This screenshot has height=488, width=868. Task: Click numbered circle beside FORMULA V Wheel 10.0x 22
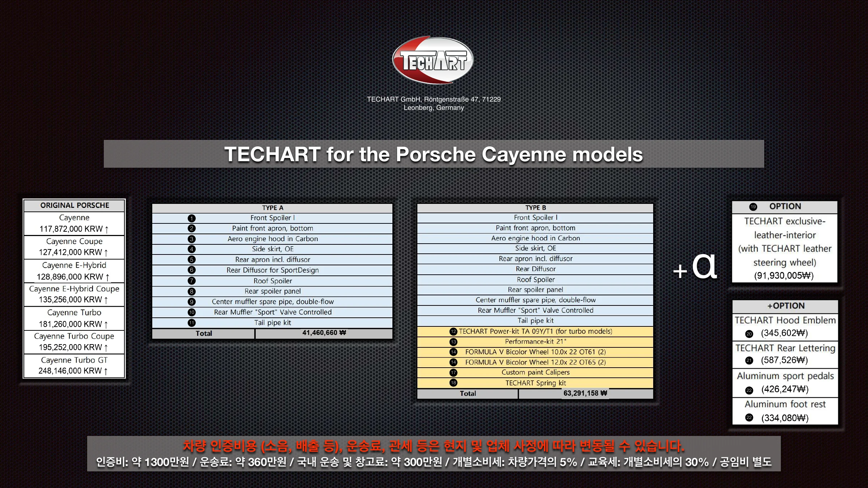pyautogui.click(x=454, y=352)
